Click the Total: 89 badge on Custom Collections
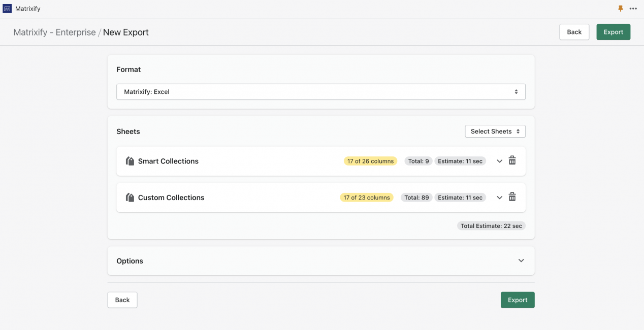644x330 pixels. click(416, 197)
